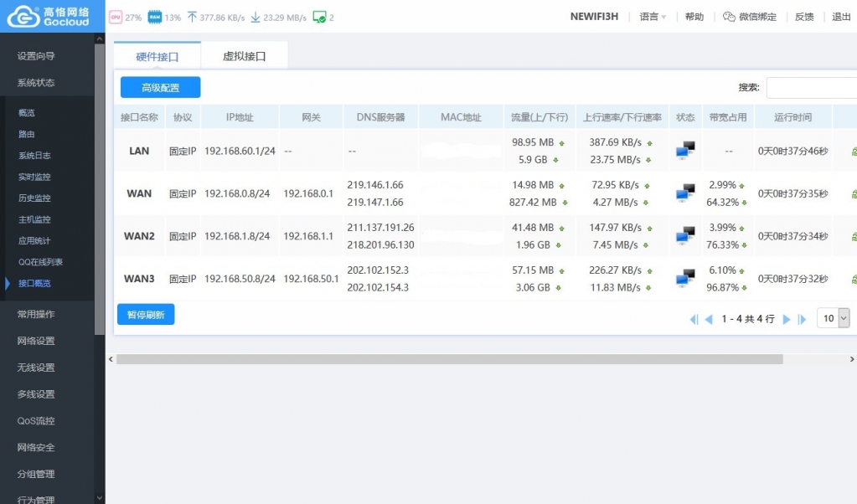Click the 暂停刷新 button
The height and width of the screenshot is (504, 857).
146,315
